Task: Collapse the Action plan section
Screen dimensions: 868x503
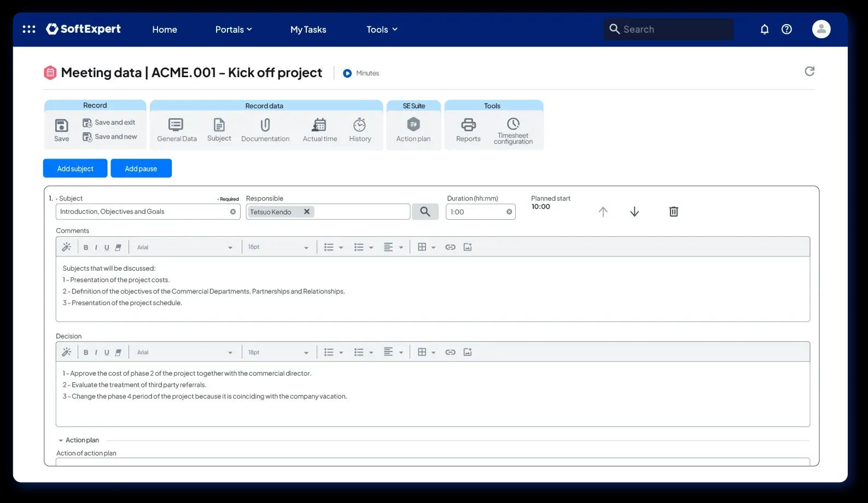Action: click(61, 440)
